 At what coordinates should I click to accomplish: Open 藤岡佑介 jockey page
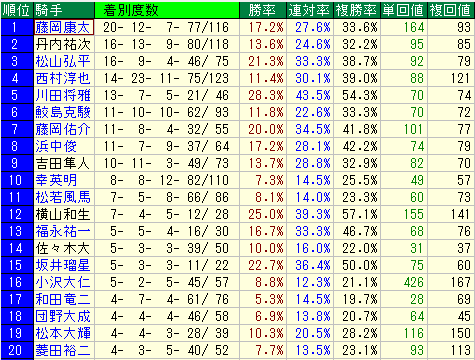63,129
